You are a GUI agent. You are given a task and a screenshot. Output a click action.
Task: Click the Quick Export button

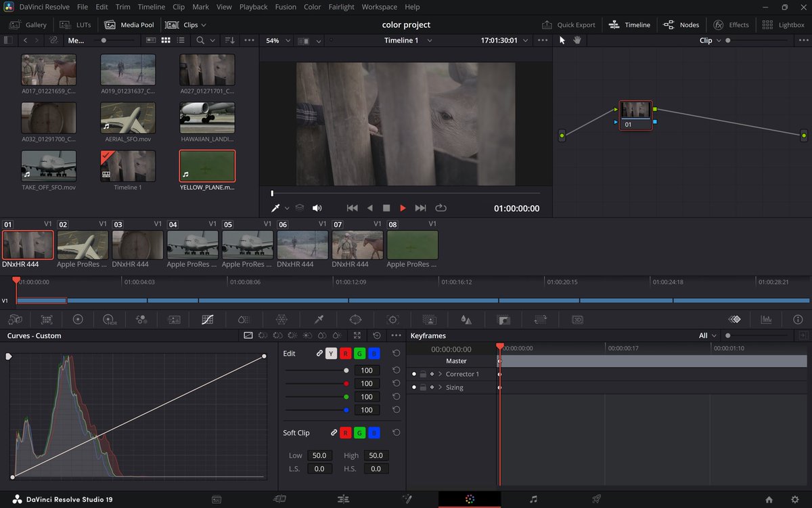pyautogui.click(x=569, y=25)
